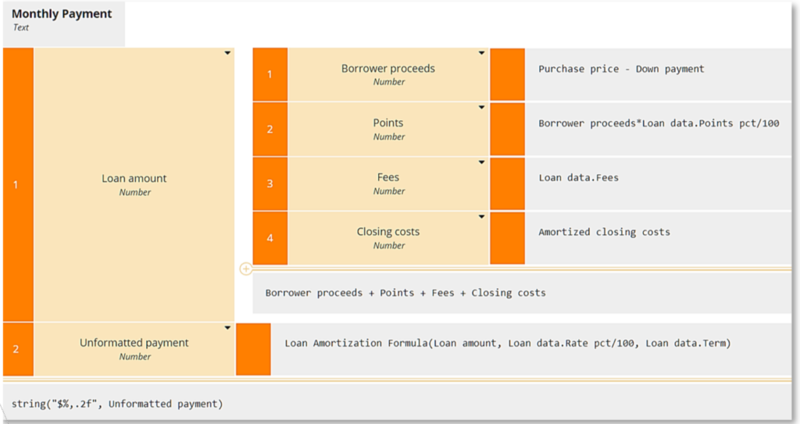Click the orange block beside Borrower proceeds
The width and height of the screenshot is (800, 424).
pyautogui.click(x=507, y=74)
